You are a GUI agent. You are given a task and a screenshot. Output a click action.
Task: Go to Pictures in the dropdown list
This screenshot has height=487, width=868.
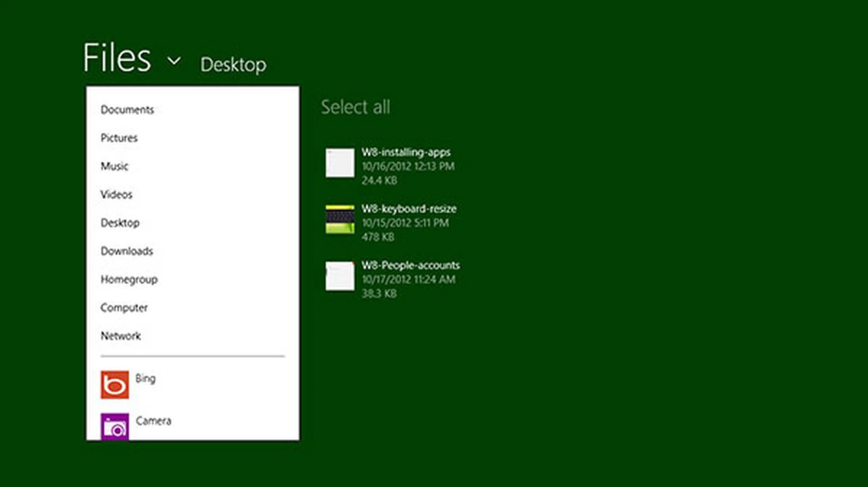pos(119,138)
